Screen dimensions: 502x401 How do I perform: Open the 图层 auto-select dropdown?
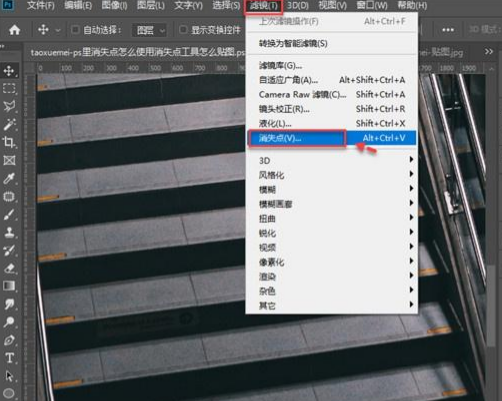pos(149,30)
